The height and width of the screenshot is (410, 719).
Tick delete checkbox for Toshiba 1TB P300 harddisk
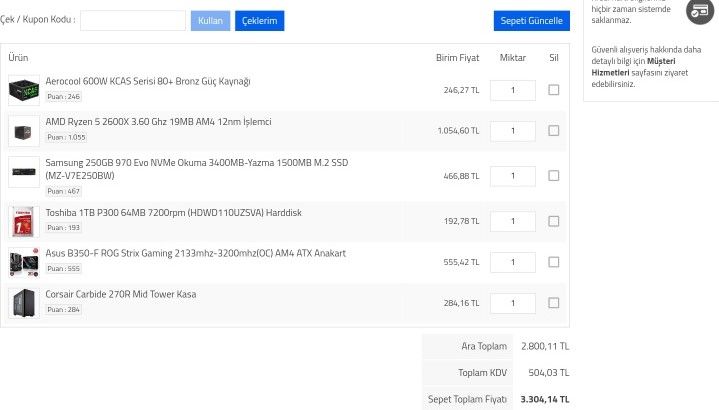coord(553,221)
